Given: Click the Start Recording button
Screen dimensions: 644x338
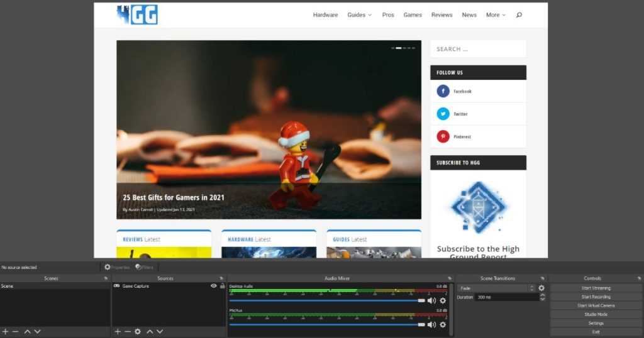Looking at the screenshot, I should pos(596,297).
